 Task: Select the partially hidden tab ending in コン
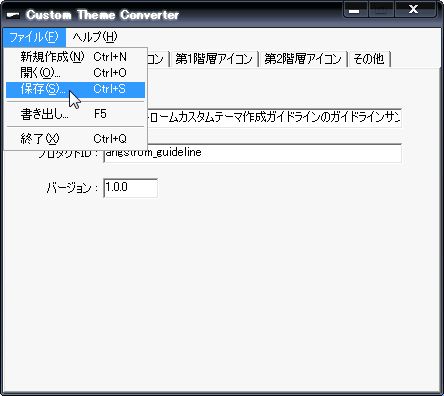point(157,59)
